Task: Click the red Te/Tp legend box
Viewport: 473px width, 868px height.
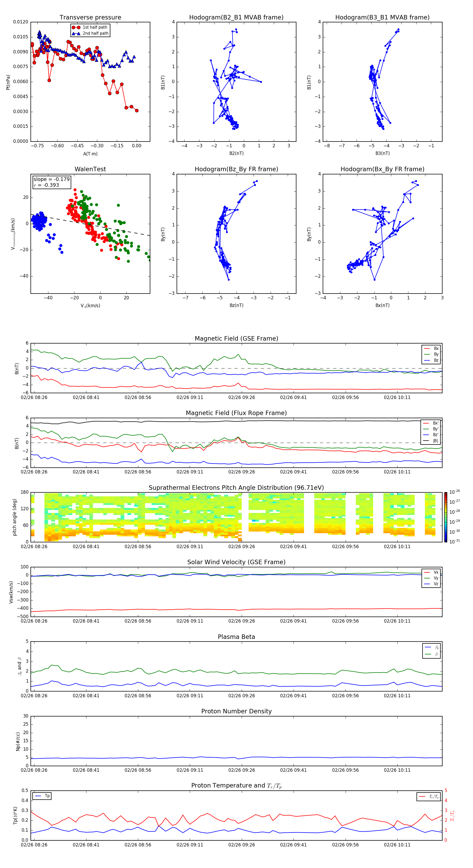Action: coord(428,796)
